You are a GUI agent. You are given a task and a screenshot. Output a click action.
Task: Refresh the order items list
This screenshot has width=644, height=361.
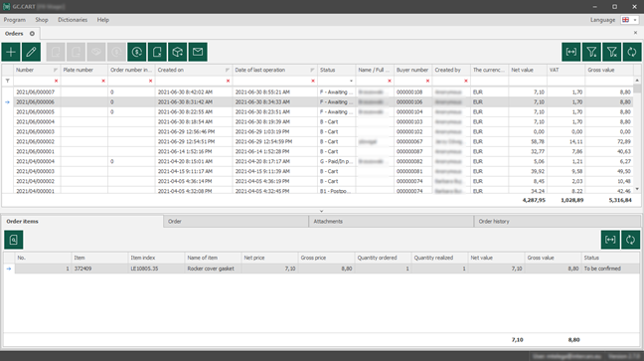630,240
